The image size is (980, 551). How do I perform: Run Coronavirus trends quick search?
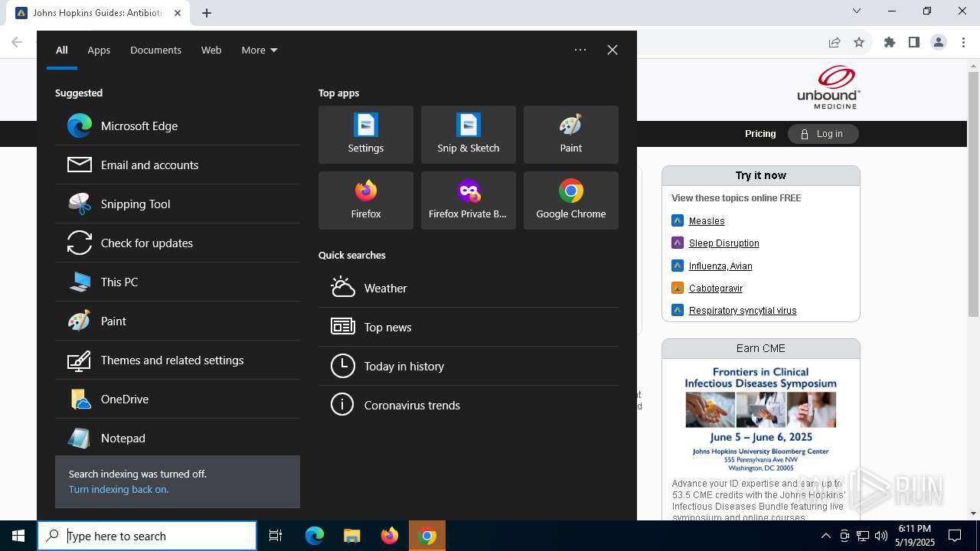pos(469,405)
